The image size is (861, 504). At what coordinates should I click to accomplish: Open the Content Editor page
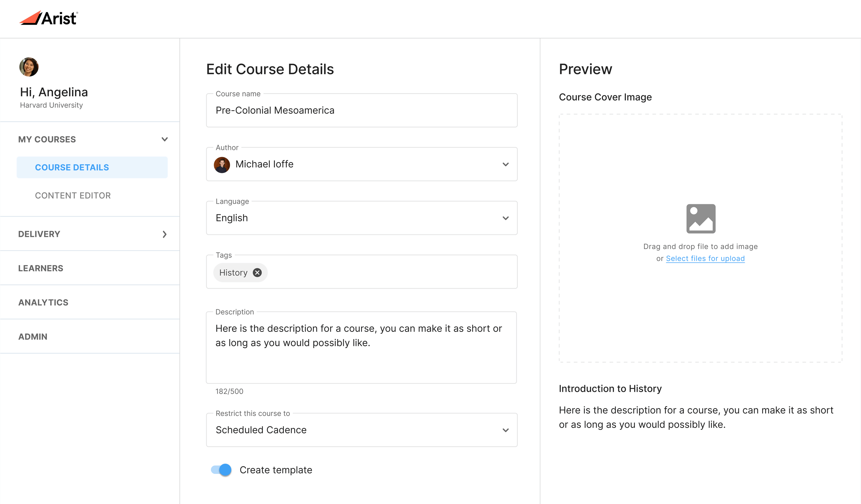(73, 195)
